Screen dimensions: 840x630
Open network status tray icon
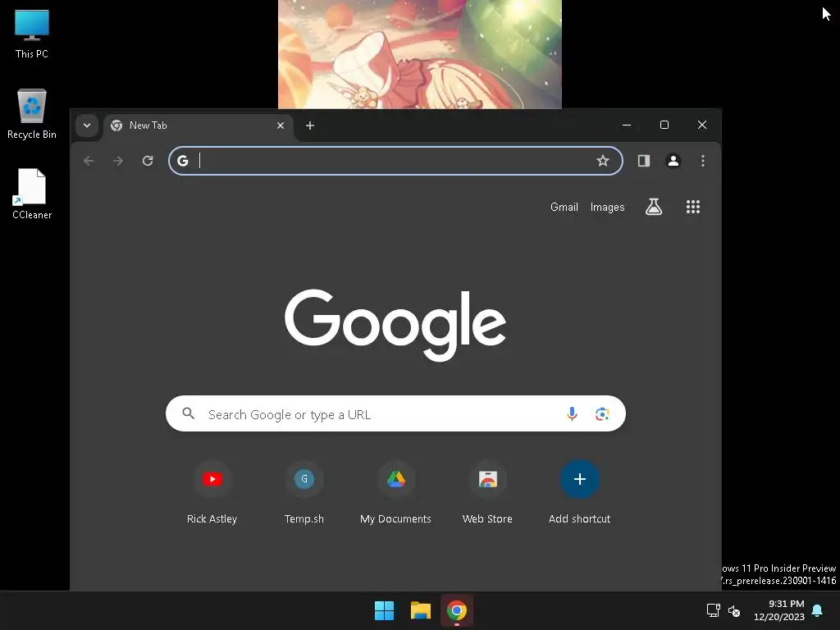pos(713,610)
